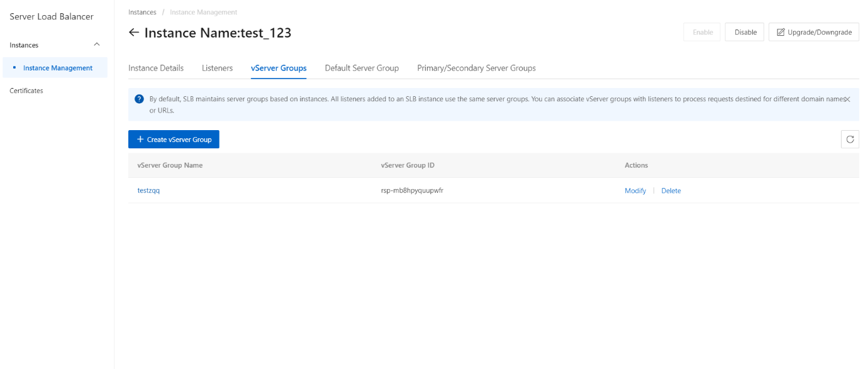
Task: Click the Upgrade/Downgrade button
Action: [814, 32]
